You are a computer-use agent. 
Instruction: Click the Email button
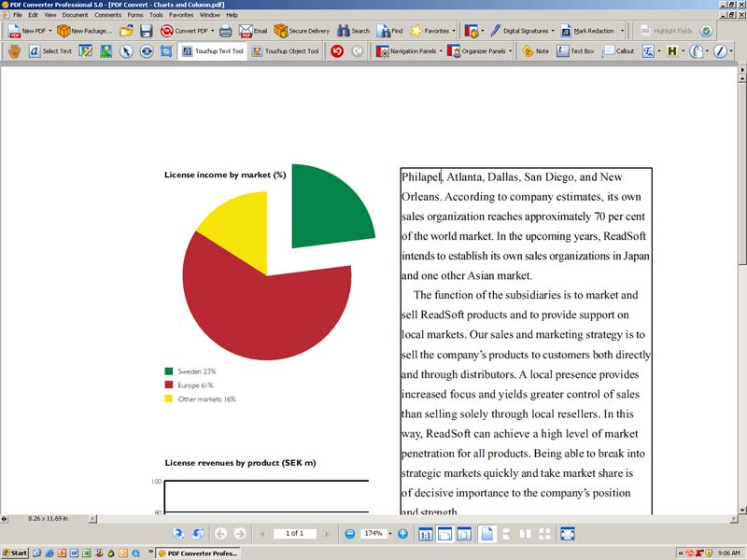pos(253,31)
